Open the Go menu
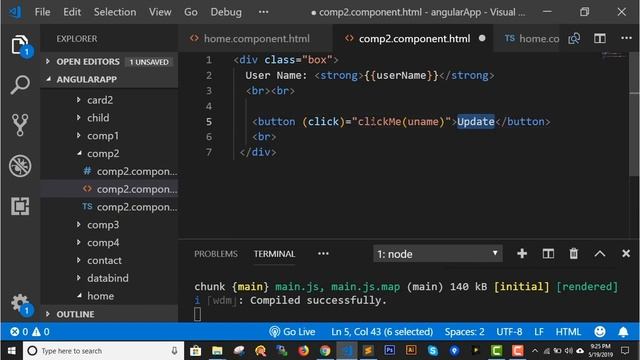Image resolution: width=640 pixels, height=360 pixels. click(191, 12)
